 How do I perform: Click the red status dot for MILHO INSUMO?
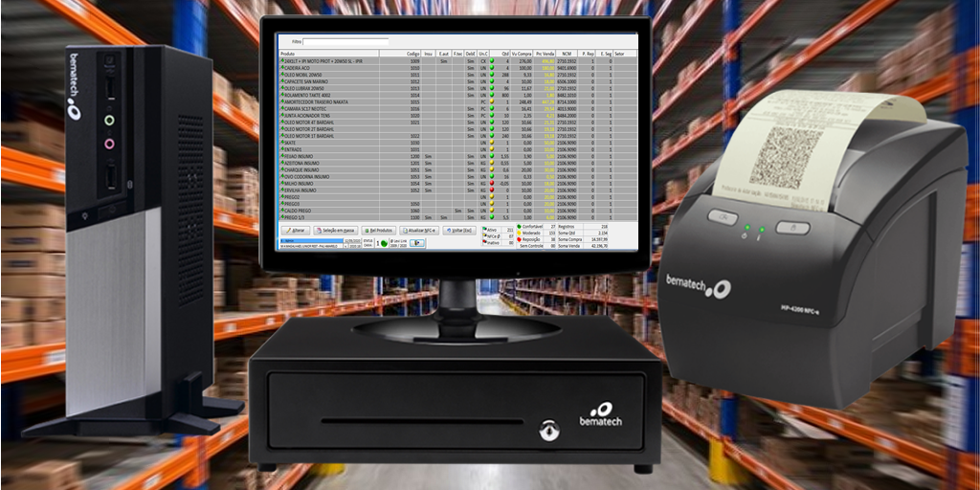pos(491,183)
